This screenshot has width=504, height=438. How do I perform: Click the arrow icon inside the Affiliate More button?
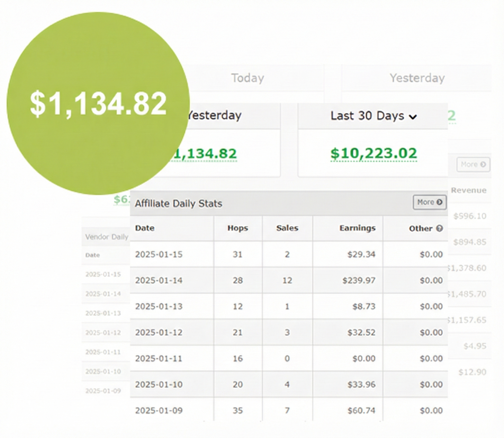[x=439, y=202]
